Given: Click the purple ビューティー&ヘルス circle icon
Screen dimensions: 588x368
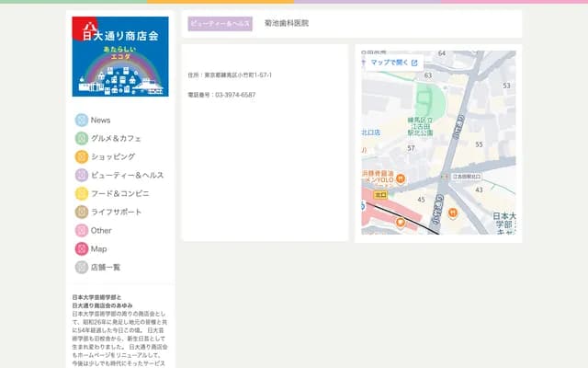Looking at the screenshot, I should tap(82, 175).
